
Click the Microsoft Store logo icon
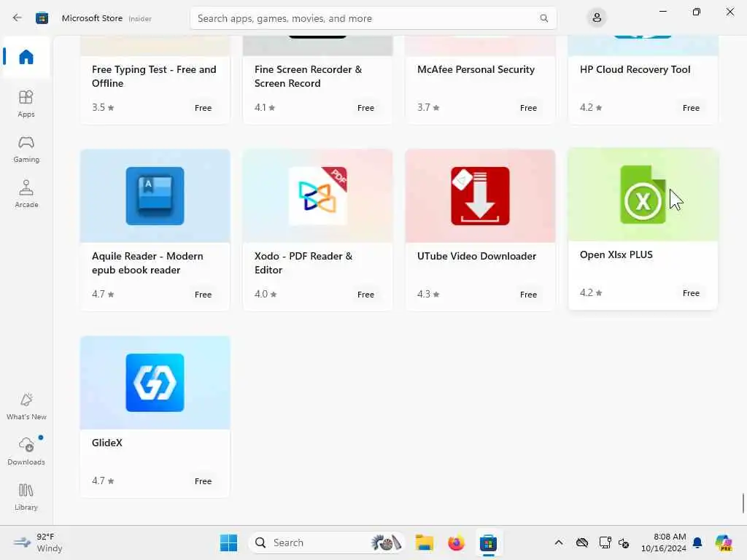(42, 18)
